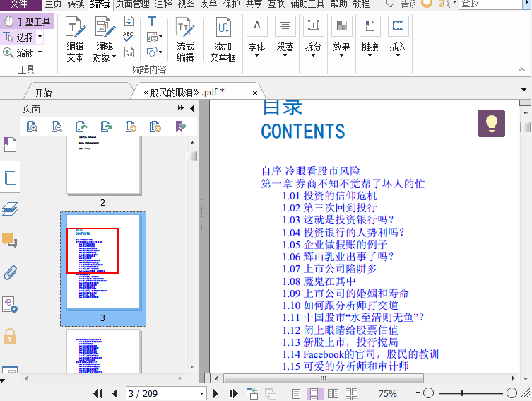The image size is (532, 401).
Task: Open the Add Shapes tool dropdown
Action: 161,52
